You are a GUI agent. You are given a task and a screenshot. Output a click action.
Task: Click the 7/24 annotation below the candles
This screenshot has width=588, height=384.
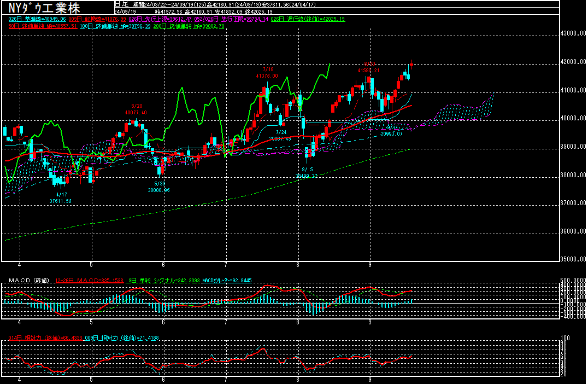tap(281, 132)
